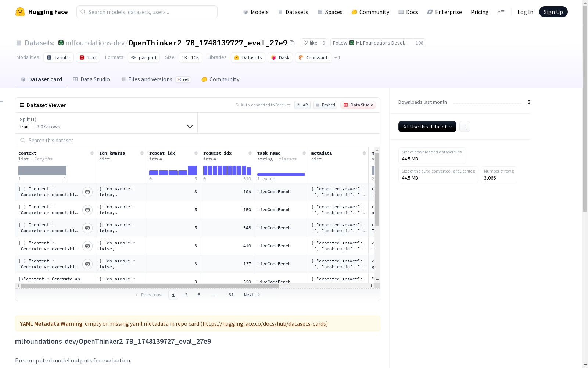Switch to the Data Studio tab
Viewport: 588px width, 368px height.
(x=92, y=79)
